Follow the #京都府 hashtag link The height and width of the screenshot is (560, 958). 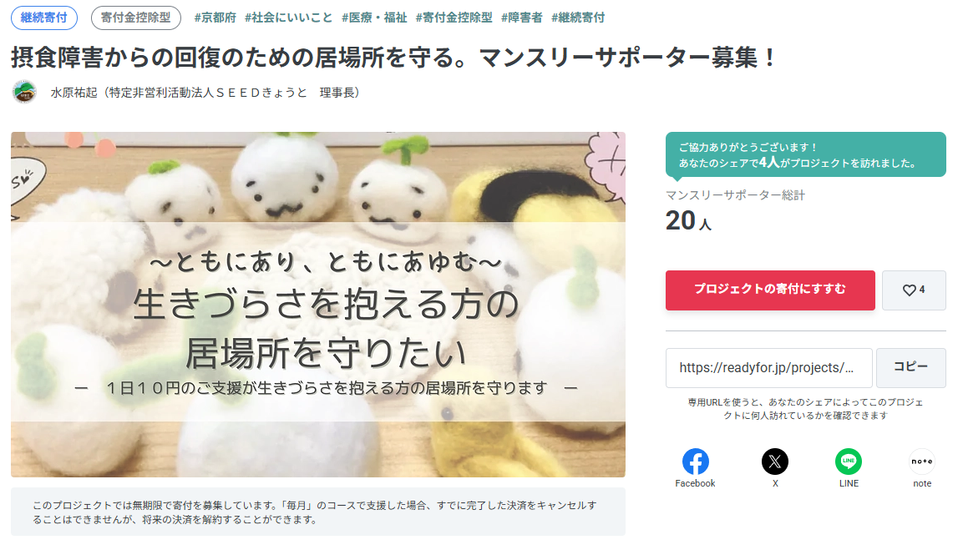point(215,18)
